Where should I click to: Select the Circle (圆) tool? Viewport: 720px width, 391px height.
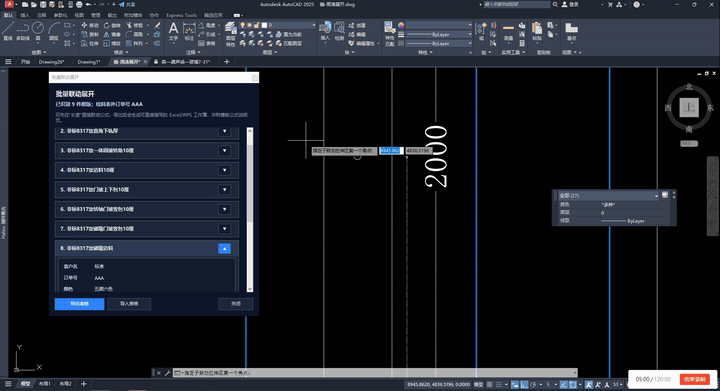point(38,31)
